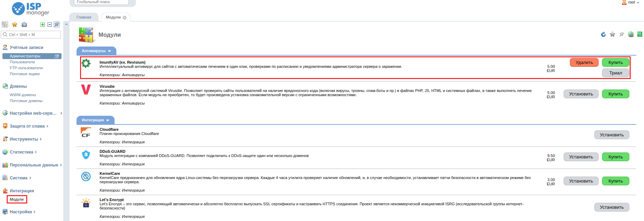Open Администраторы in new window icon
The width and height of the screenshot is (644, 221).
click(57, 56)
